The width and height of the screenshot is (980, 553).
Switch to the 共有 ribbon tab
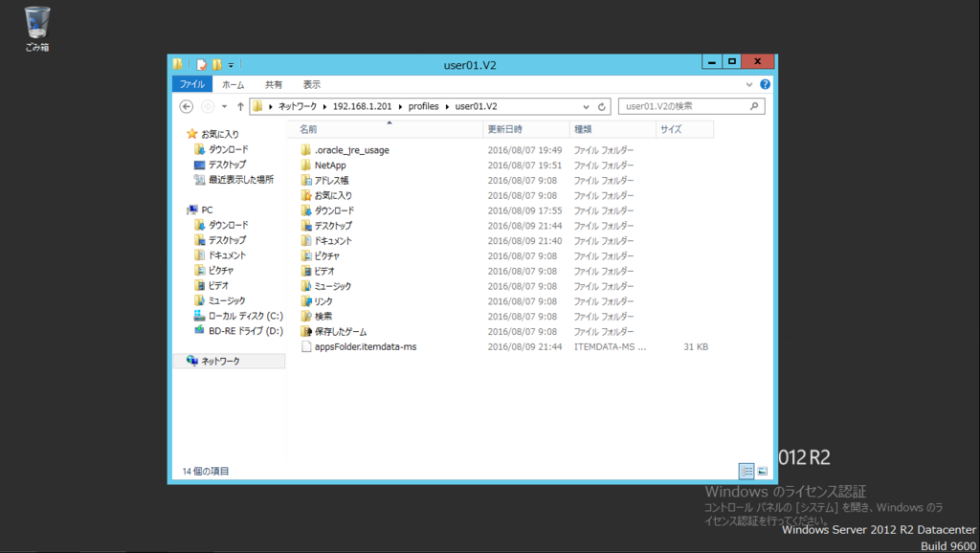[273, 84]
